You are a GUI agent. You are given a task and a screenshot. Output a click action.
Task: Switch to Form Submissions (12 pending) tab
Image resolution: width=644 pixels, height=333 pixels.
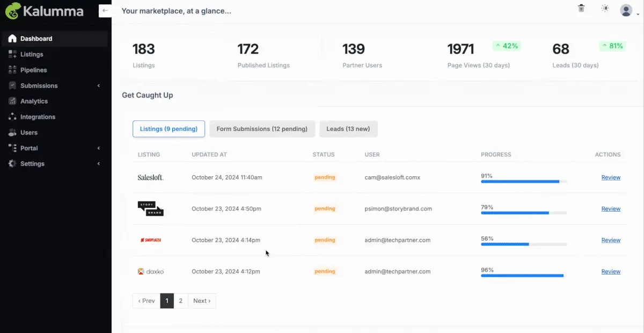click(262, 129)
